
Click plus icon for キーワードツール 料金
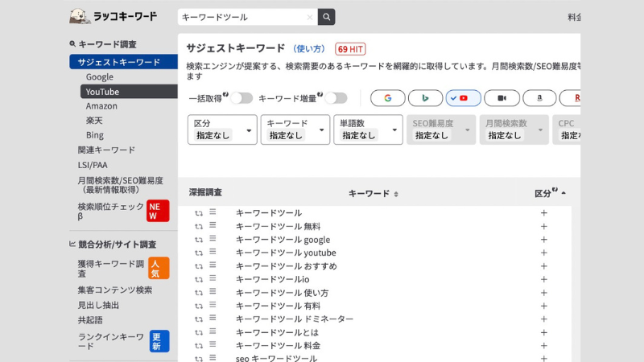pyautogui.click(x=544, y=346)
